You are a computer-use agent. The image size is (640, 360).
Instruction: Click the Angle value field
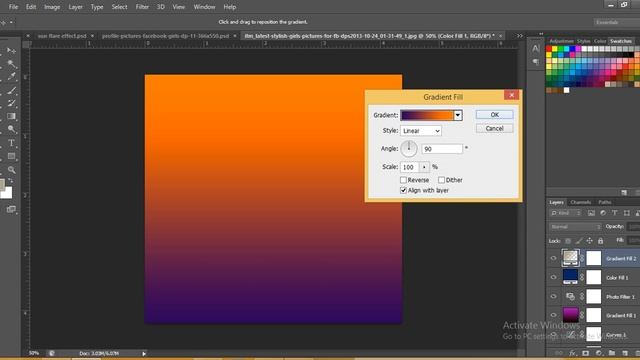coord(442,149)
